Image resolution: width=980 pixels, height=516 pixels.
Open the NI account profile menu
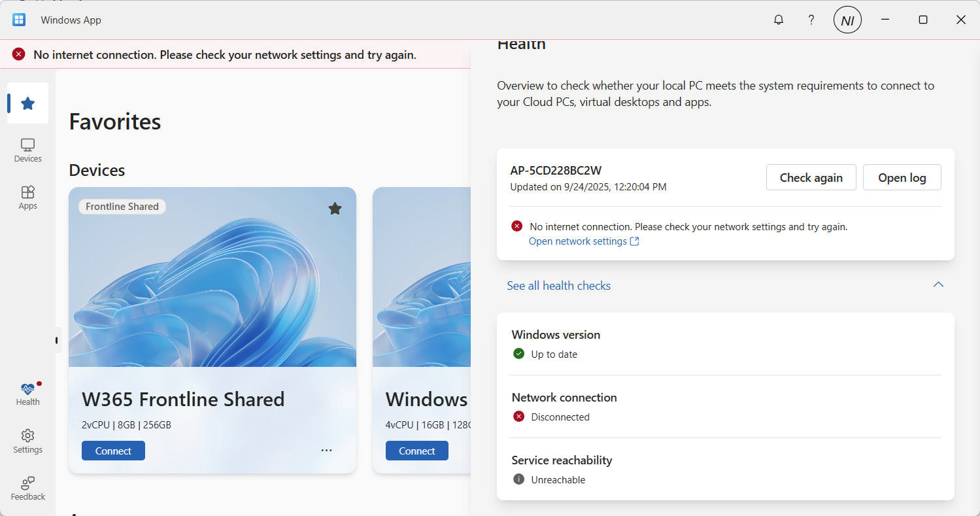pyautogui.click(x=847, y=20)
